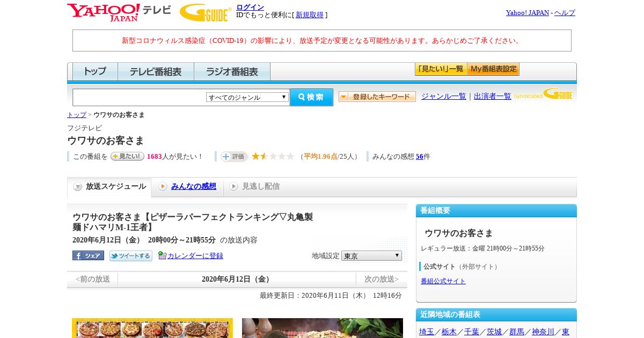
Task: Click the 番組公式サイト link
Action: 443,281
